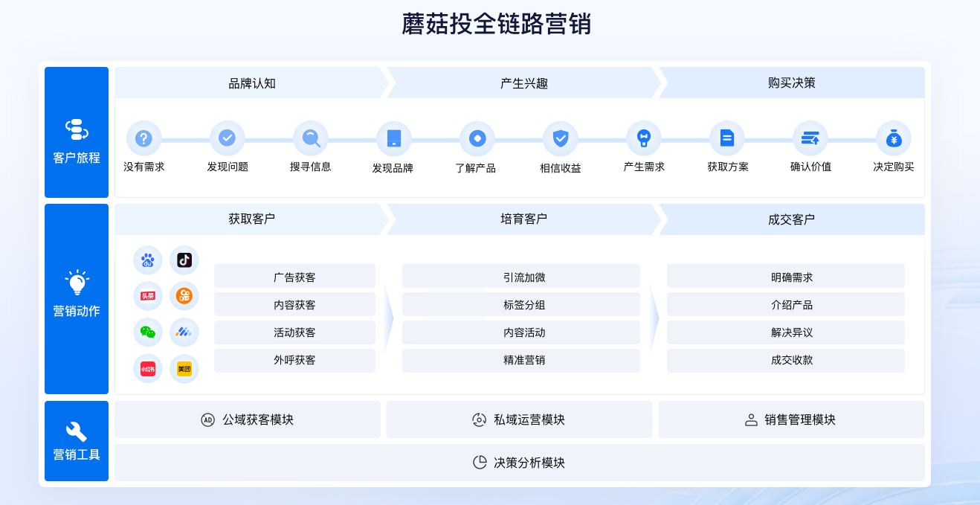Click the tablet icon above 发现品牌
Viewport: 980px width, 505px height.
394,138
